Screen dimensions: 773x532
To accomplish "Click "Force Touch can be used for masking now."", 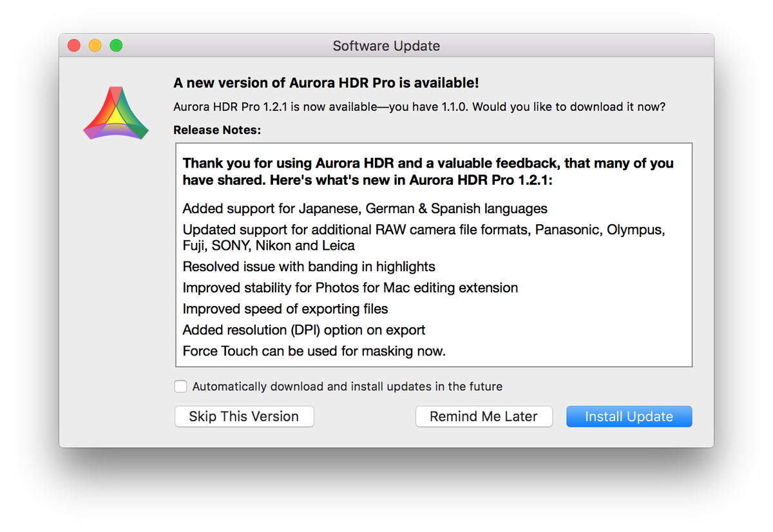I will (314, 352).
